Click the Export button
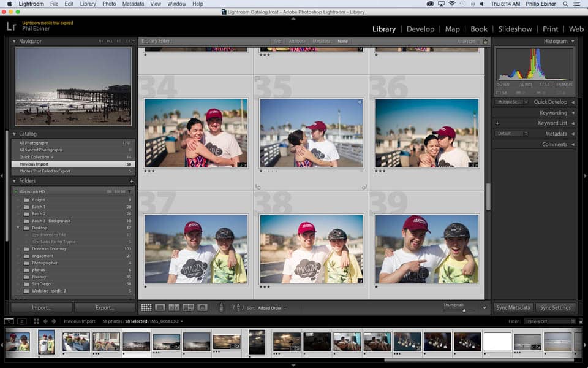 point(105,307)
